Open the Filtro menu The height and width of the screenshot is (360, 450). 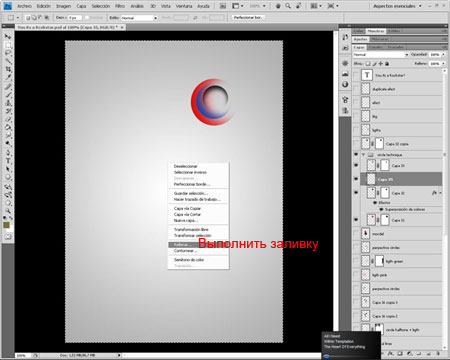tap(120, 6)
